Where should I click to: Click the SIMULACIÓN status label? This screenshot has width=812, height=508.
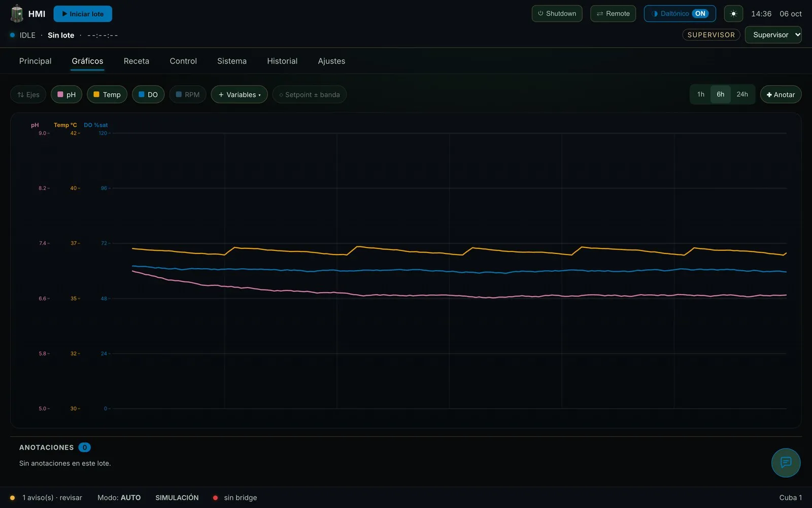[x=177, y=498]
